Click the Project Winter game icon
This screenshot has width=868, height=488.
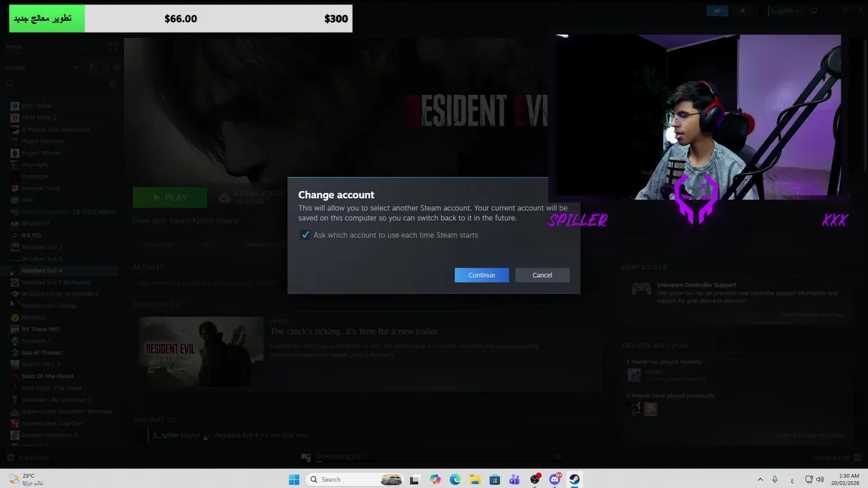(15, 153)
